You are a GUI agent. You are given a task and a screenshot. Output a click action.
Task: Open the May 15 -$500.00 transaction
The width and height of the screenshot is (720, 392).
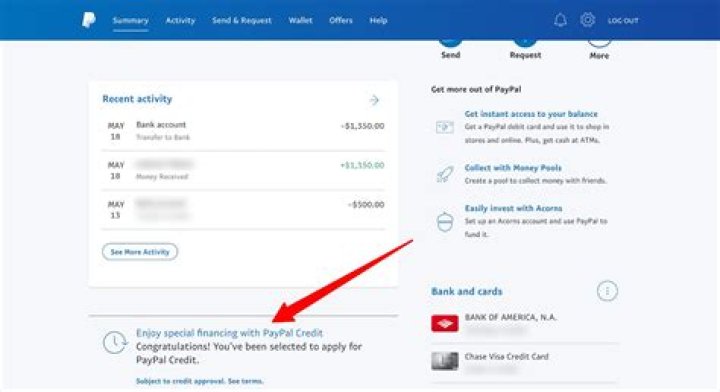coord(243,210)
